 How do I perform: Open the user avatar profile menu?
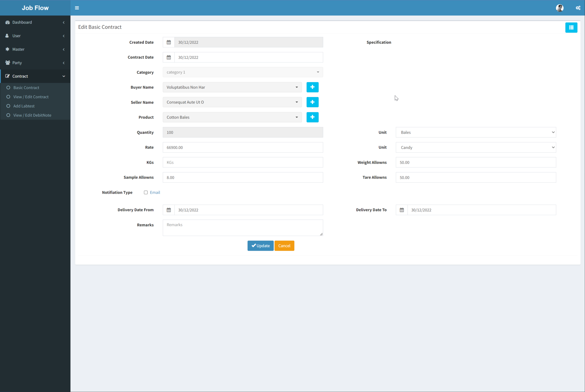pos(560,8)
